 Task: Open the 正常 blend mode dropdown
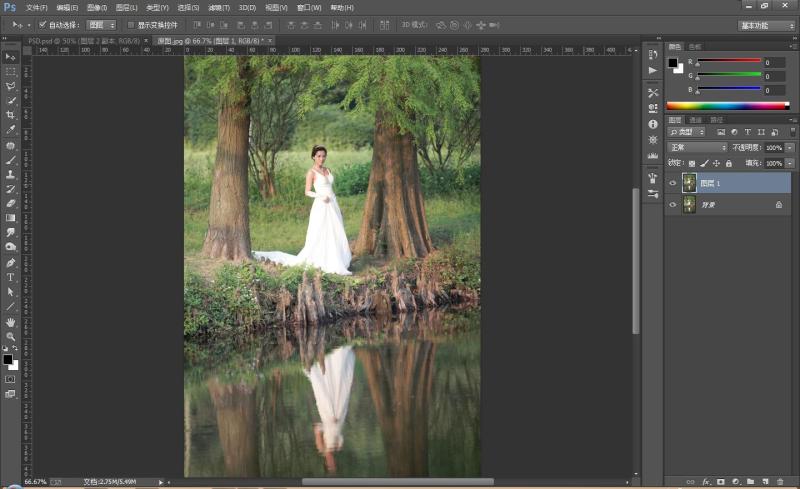coord(697,147)
